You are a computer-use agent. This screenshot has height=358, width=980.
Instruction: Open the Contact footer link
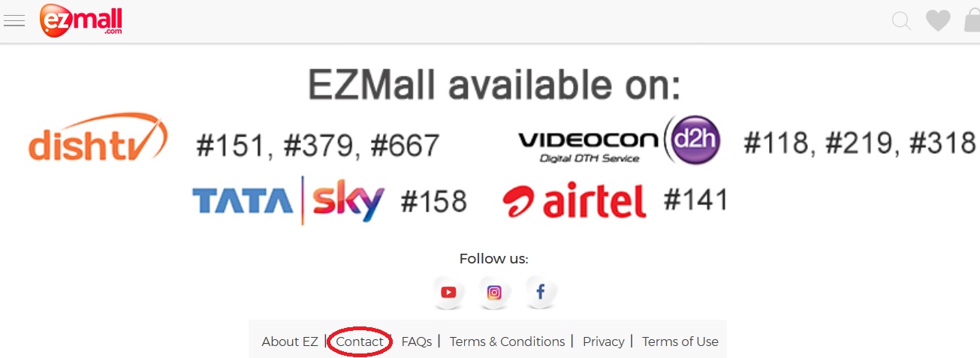point(360,341)
